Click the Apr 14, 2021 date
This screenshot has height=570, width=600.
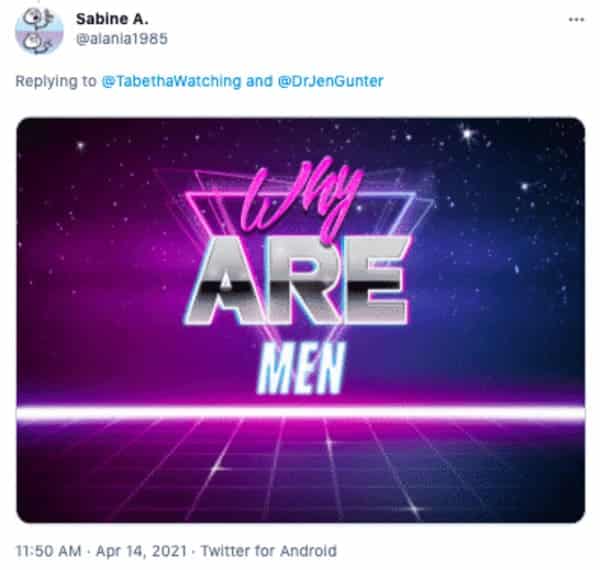(141, 551)
